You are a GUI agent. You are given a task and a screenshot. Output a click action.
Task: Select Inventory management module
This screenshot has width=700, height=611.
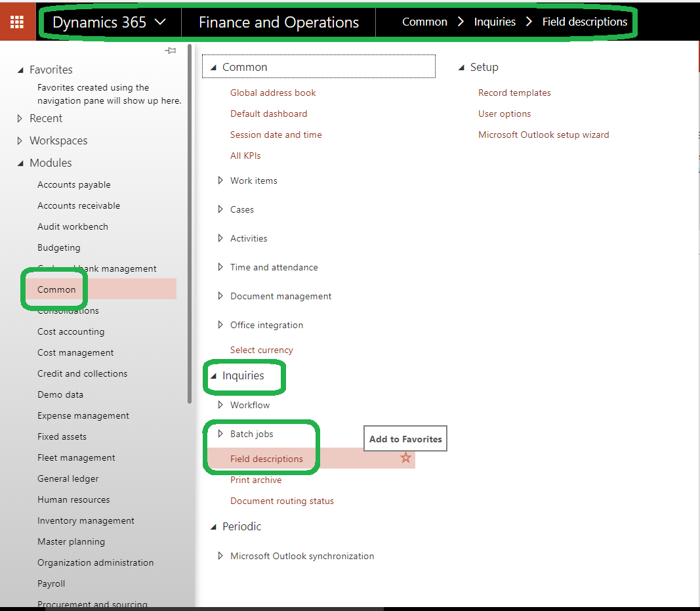(86, 521)
